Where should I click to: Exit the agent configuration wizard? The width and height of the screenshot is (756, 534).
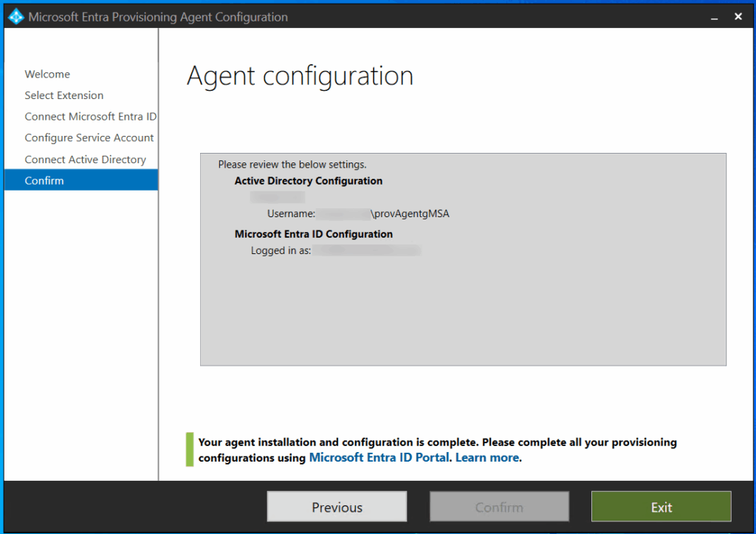point(661,507)
